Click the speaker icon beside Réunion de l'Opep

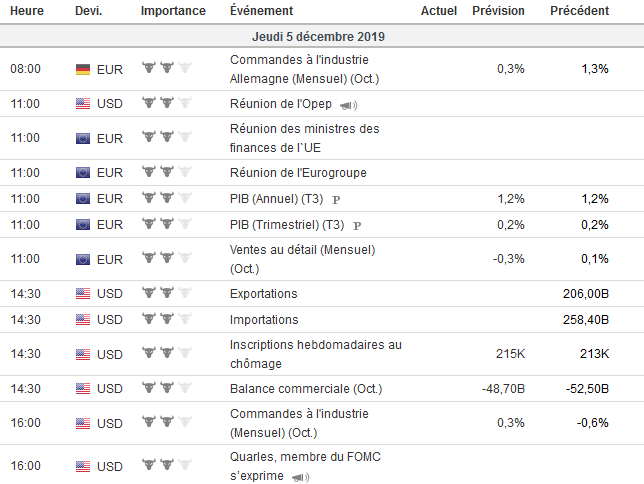[349, 104]
